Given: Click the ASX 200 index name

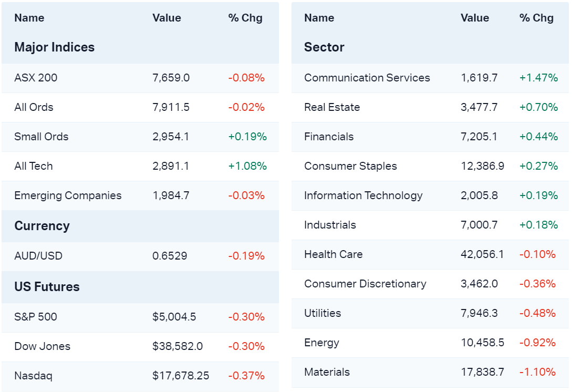Looking at the screenshot, I should [x=36, y=78].
